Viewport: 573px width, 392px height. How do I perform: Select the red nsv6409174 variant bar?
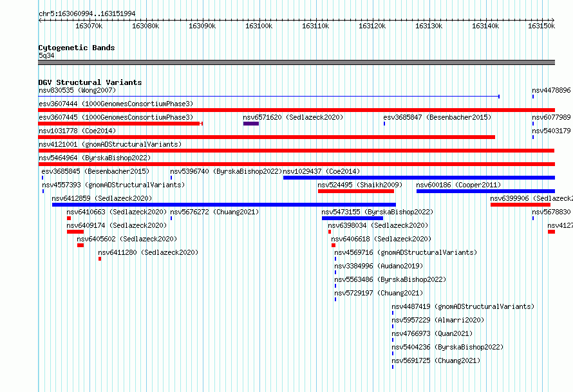point(75,232)
